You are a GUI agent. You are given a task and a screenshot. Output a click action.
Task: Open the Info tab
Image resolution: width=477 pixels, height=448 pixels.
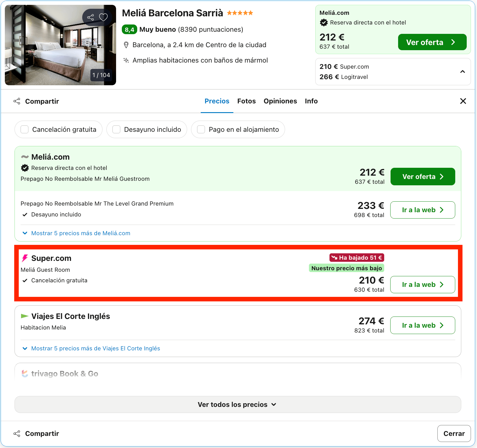tap(311, 101)
